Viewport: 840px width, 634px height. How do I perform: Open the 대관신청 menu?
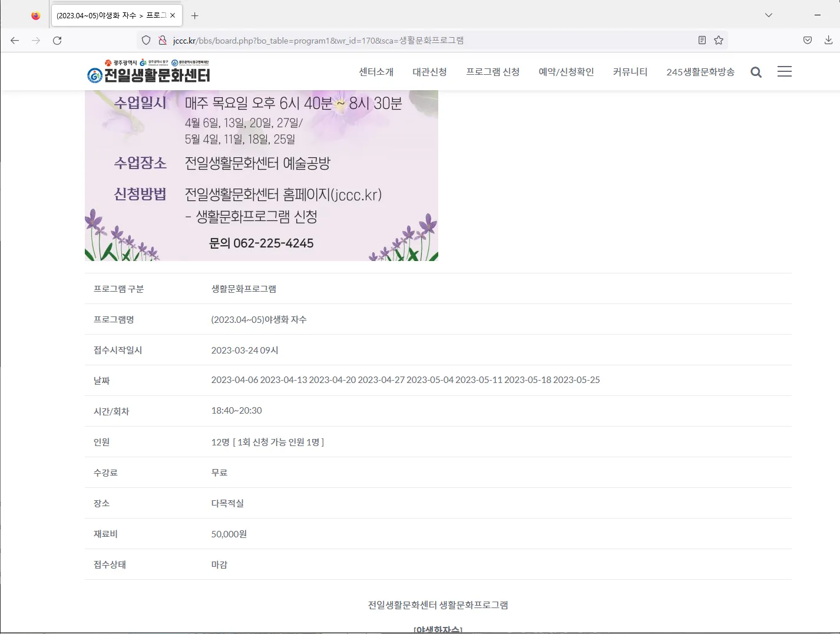click(x=430, y=72)
